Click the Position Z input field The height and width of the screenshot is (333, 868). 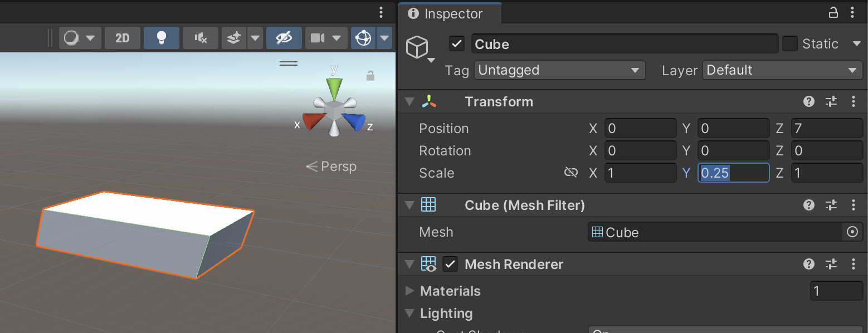[827, 129]
